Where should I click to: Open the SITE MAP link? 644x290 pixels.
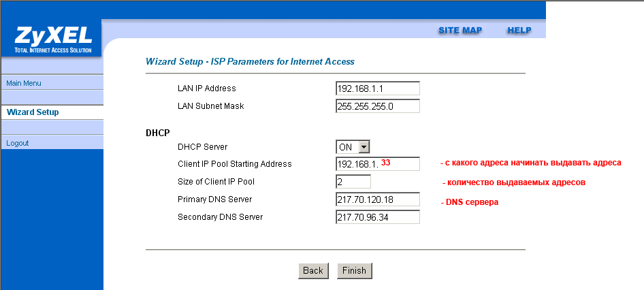[x=460, y=31]
